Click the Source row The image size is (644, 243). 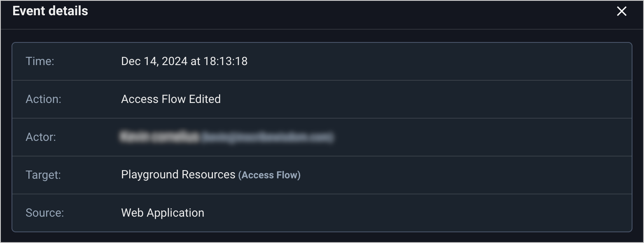(412, 213)
